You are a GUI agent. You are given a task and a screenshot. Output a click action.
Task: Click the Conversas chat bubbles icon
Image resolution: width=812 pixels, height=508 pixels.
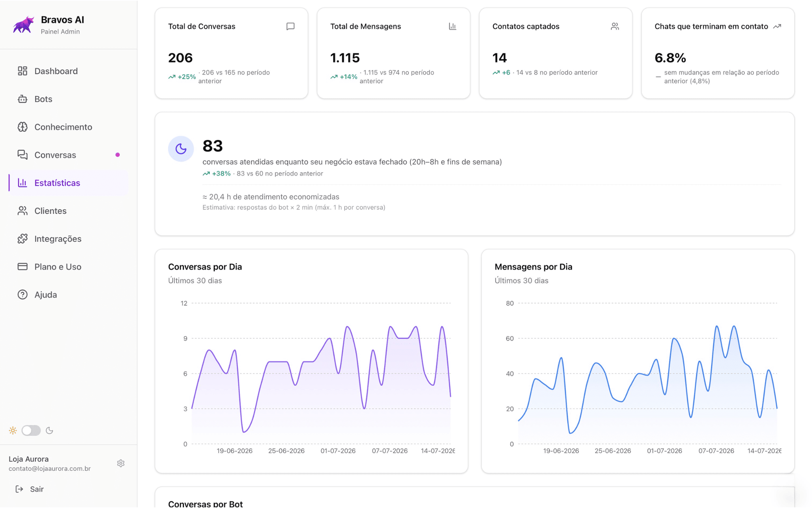(23, 155)
